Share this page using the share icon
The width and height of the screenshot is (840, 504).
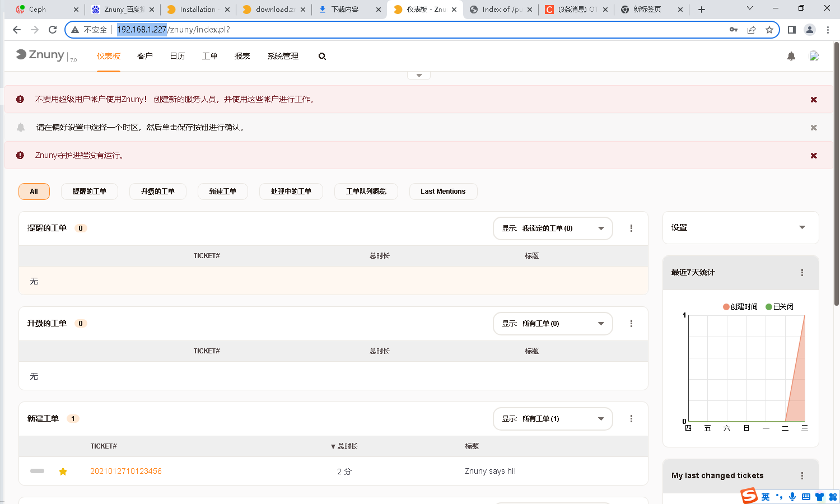(x=752, y=30)
